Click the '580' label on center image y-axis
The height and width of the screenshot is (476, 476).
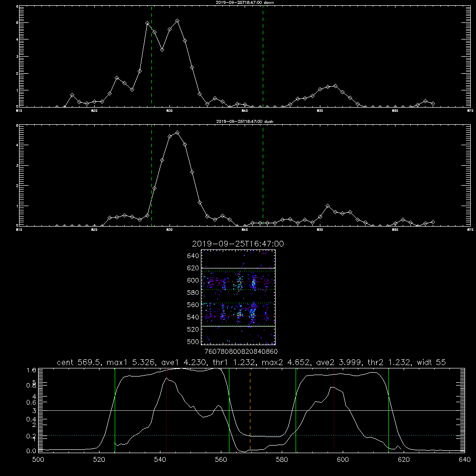(193, 293)
